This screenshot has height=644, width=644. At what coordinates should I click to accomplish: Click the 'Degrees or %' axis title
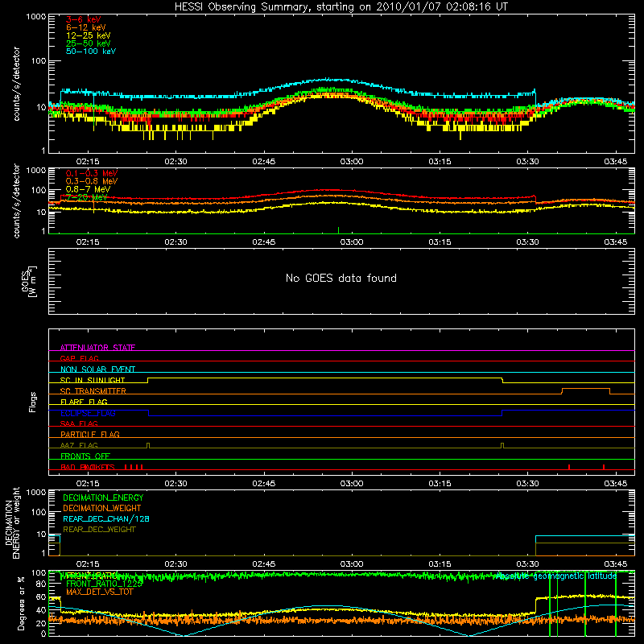[x=21, y=603]
